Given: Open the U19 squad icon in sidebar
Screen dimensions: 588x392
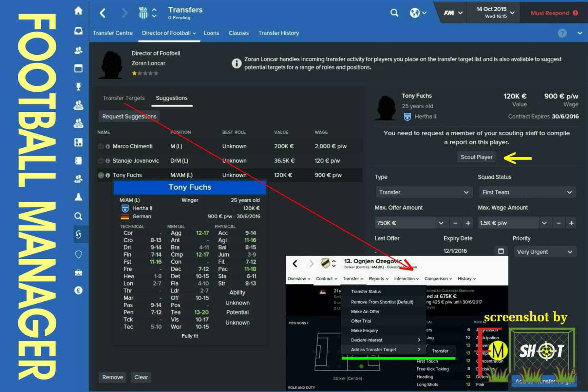Looking at the screenshot, I should click(78, 123).
